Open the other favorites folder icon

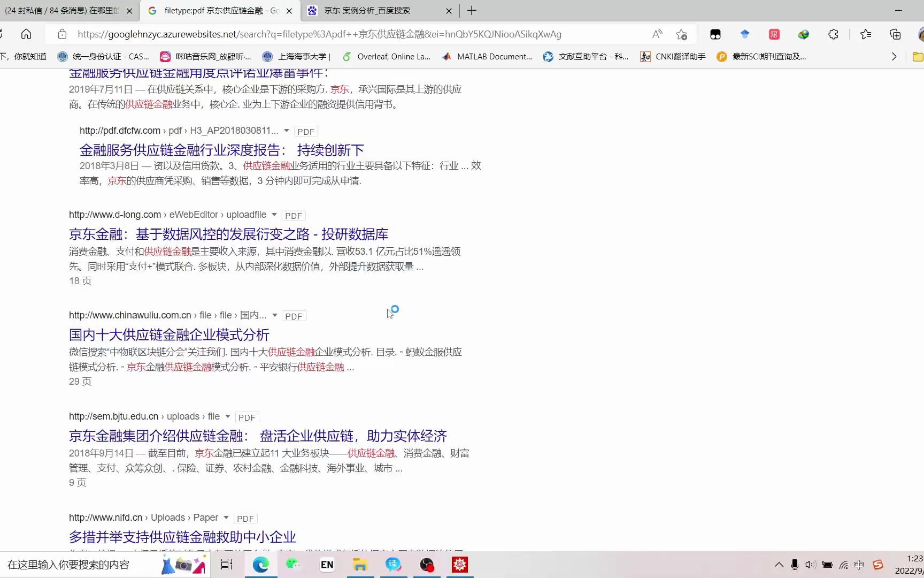coord(918,57)
